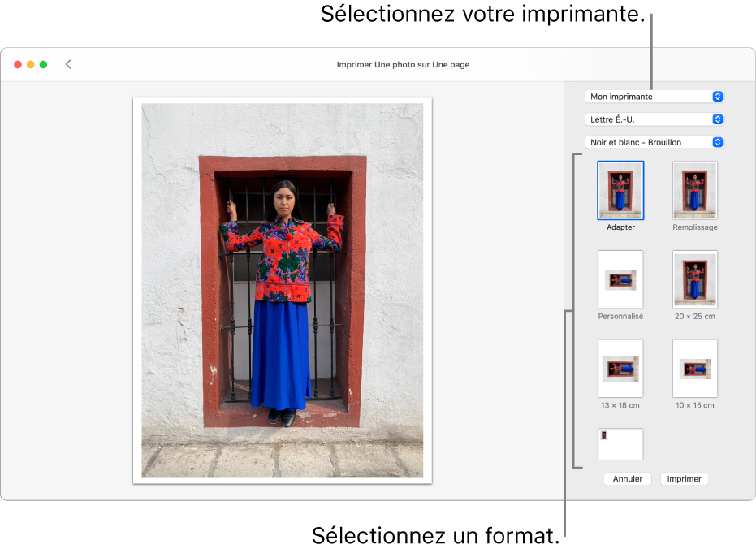Select the 13 × 18 cm format
The image size is (756, 553).
(620, 368)
